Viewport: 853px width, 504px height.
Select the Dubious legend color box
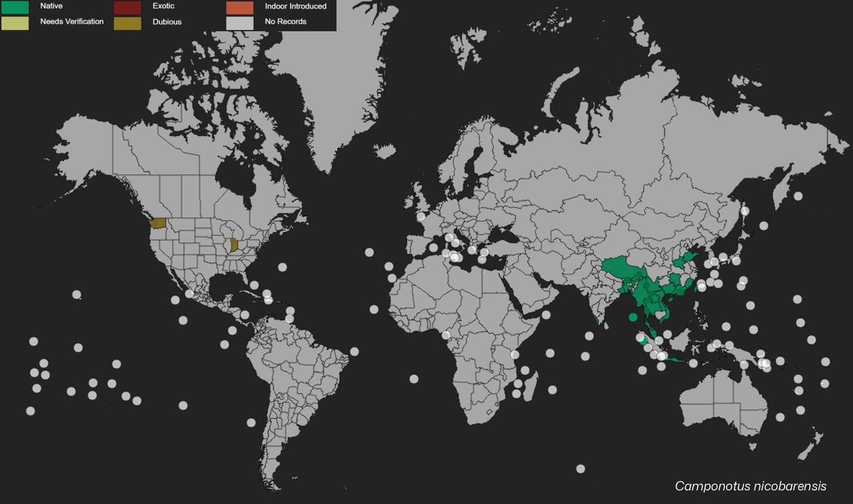point(127,23)
